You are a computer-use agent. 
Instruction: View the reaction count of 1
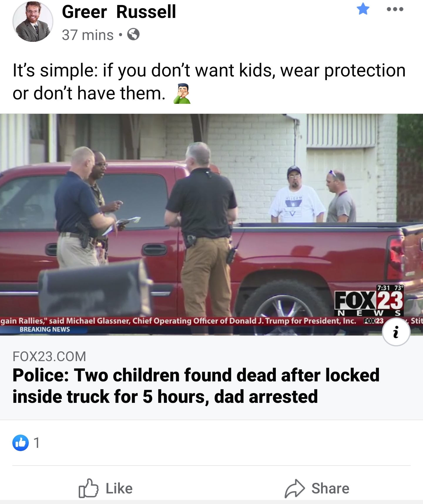(36, 443)
